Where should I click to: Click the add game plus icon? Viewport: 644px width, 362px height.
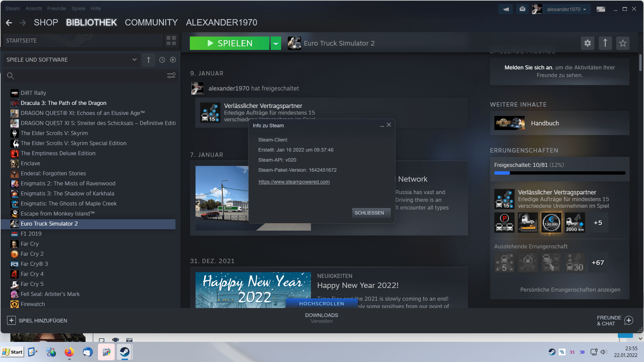11,320
